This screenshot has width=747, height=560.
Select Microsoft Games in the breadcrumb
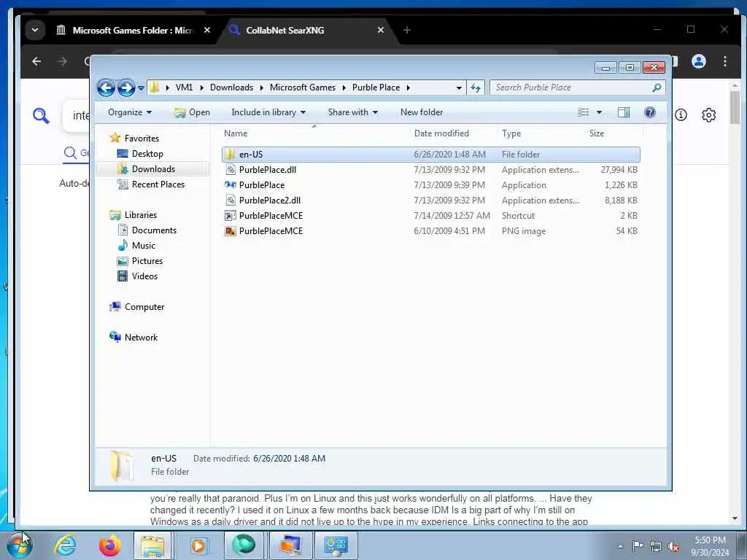303,87
